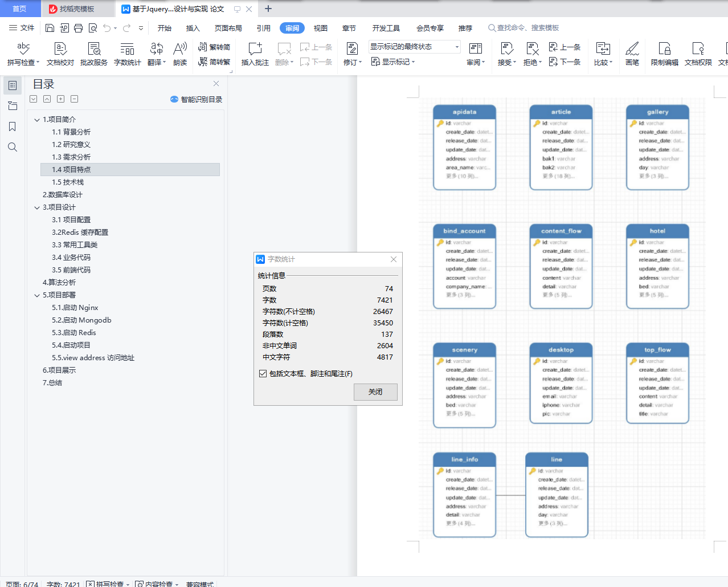Open restrict editing (限制编辑)
Screen dimensions: 728x587
tap(665, 54)
